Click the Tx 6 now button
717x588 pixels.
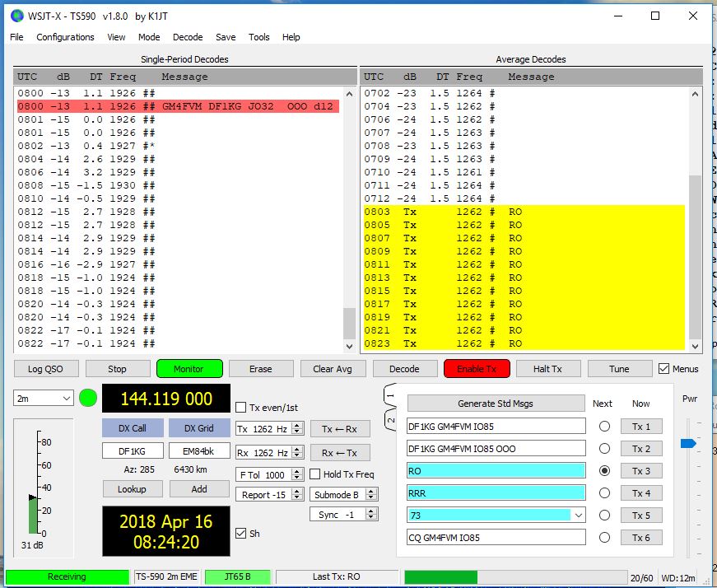[x=641, y=537]
